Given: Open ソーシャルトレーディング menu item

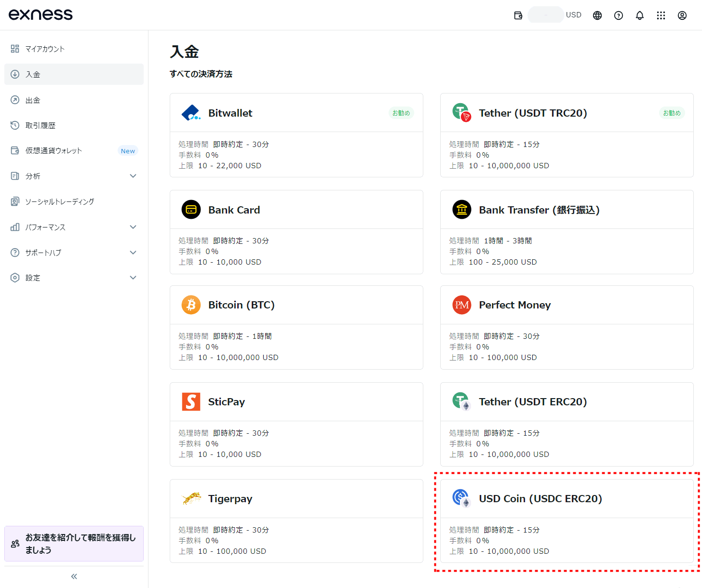Looking at the screenshot, I should pos(74,201).
